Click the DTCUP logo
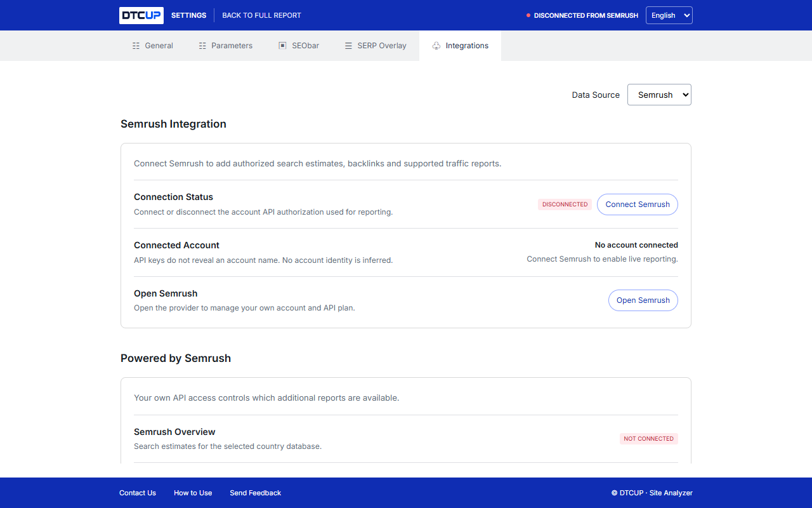 point(141,15)
